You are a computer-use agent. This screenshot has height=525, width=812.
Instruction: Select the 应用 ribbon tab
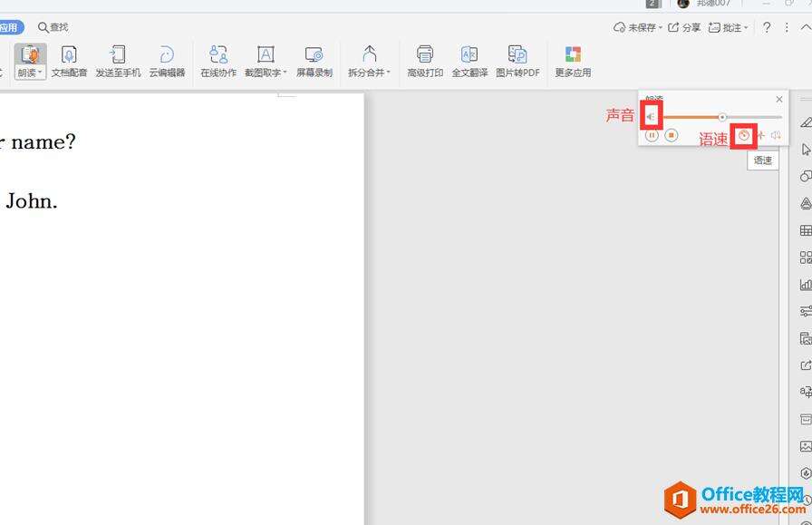(x=11, y=27)
